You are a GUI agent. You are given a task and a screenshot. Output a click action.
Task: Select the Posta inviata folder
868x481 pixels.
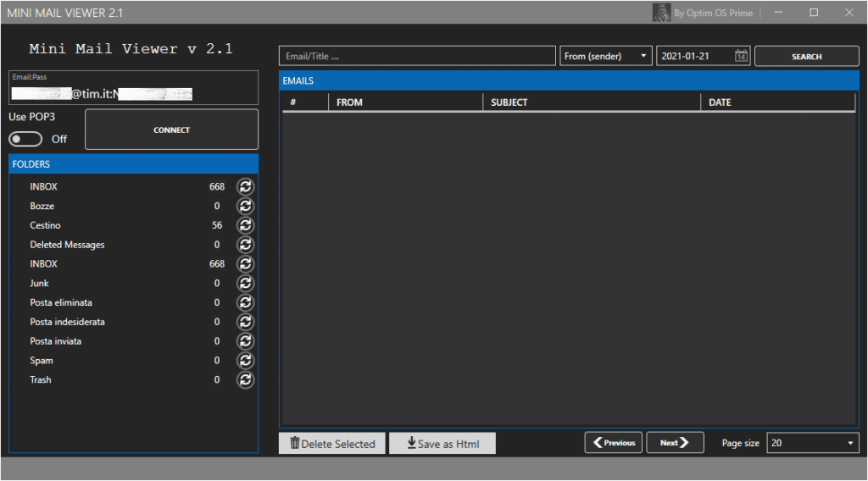click(55, 341)
